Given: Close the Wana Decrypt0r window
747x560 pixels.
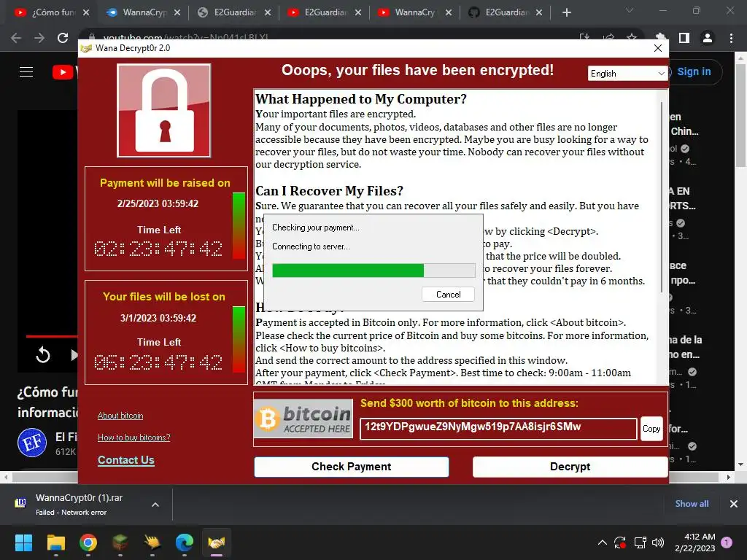Looking at the screenshot, I should pyautogui.click(x=658, y=48).
